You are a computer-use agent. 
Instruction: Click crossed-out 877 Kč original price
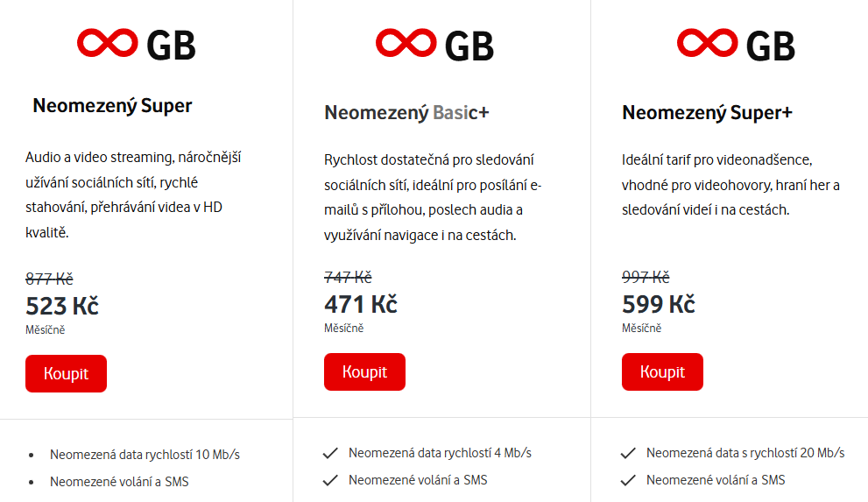[49, 279]
